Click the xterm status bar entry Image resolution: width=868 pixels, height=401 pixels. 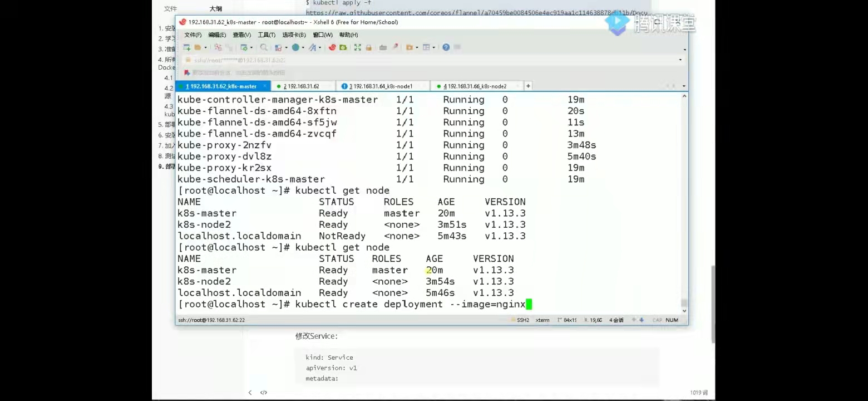click(x=542, y=320)
